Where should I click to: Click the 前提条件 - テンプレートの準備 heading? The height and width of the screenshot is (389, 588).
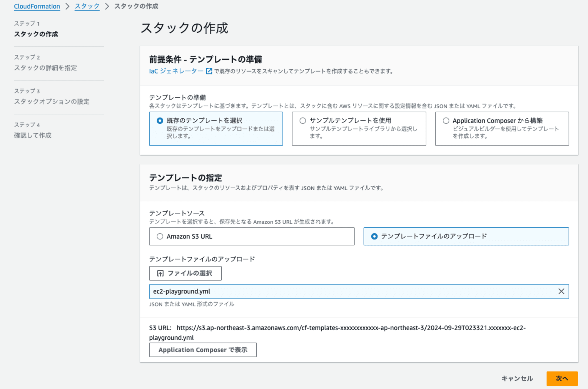click(x=206, y=60)
